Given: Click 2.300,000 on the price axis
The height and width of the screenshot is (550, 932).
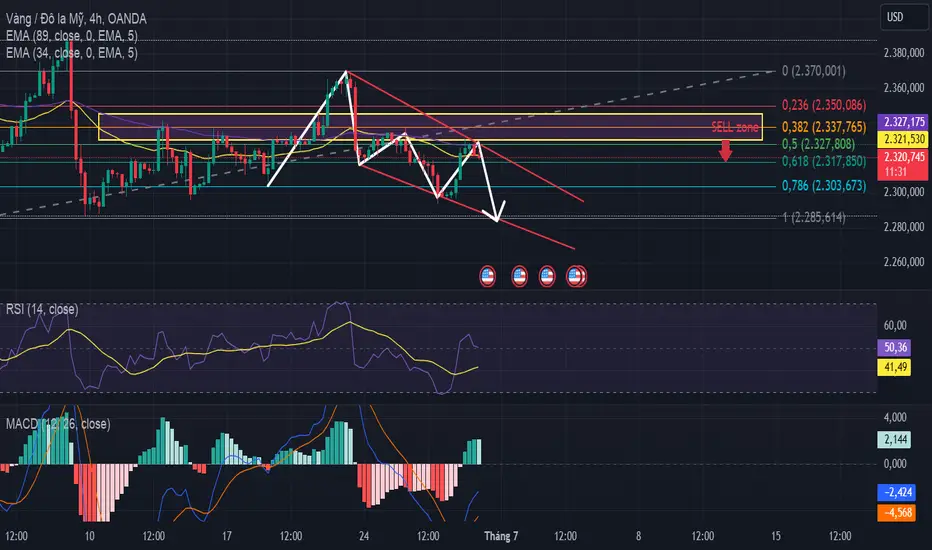Looking at the screenshot, I should pos(904,192).
